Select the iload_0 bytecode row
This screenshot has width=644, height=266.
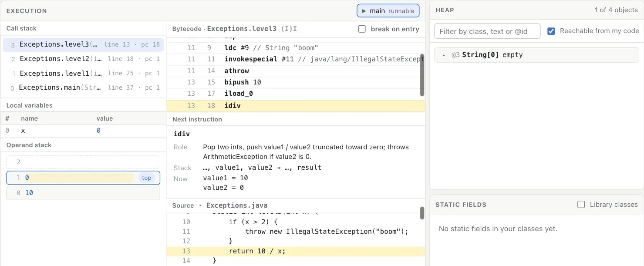click(x=296, y=94)
